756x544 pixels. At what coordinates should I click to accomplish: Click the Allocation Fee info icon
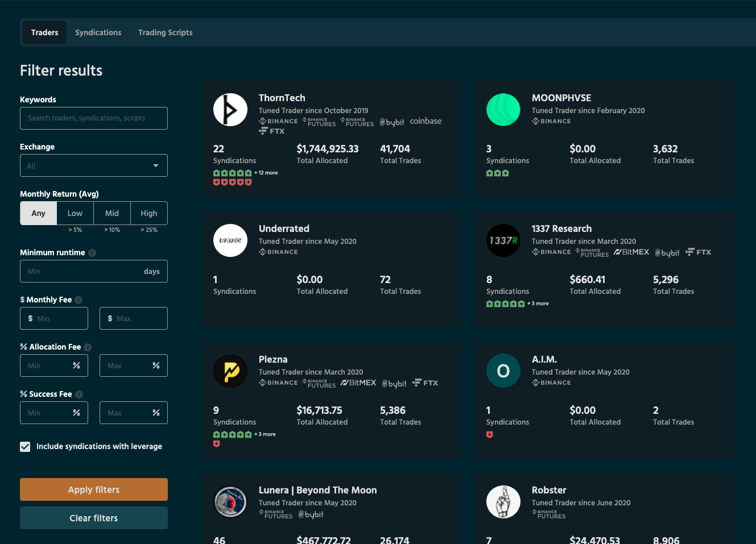88,347
